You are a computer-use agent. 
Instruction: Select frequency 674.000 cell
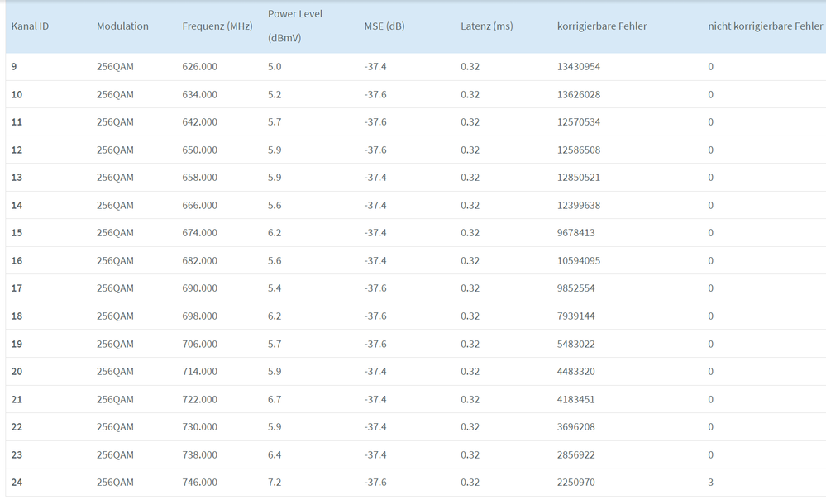(199, 233)
